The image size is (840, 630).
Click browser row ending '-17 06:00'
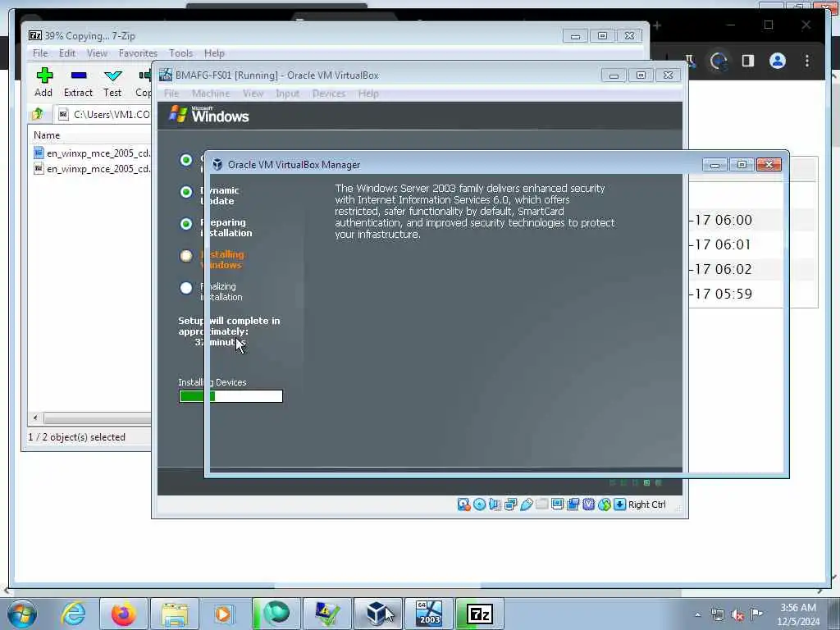click(753, 220)
